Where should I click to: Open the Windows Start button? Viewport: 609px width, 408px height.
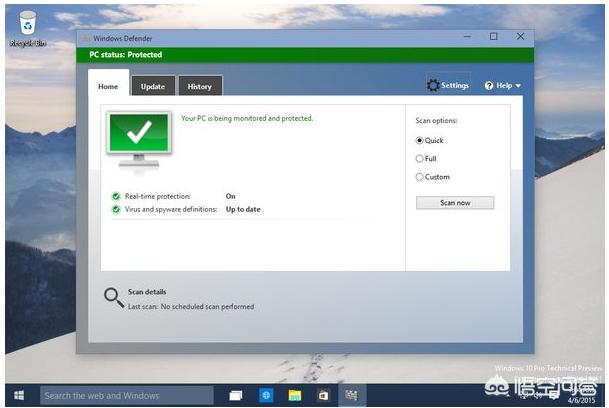click(x=19, y=396)
